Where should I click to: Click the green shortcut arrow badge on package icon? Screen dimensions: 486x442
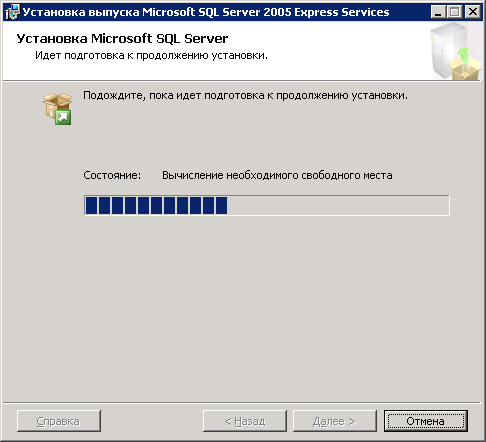[63, 117]
